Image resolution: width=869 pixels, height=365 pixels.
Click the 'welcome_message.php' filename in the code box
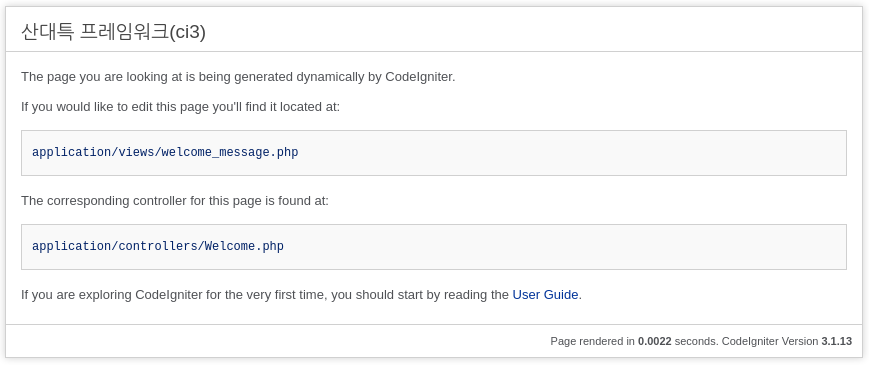coord(230,152)
